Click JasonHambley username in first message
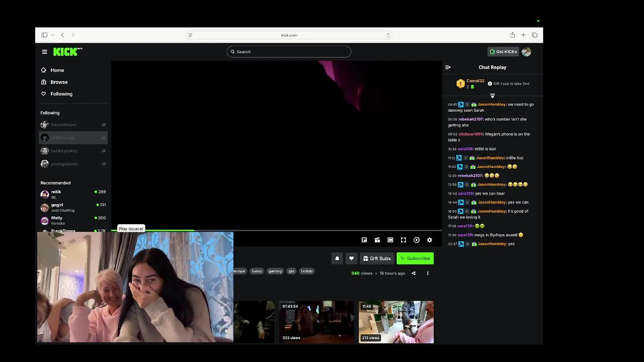The image size is (644, 362). click(492, 105)
